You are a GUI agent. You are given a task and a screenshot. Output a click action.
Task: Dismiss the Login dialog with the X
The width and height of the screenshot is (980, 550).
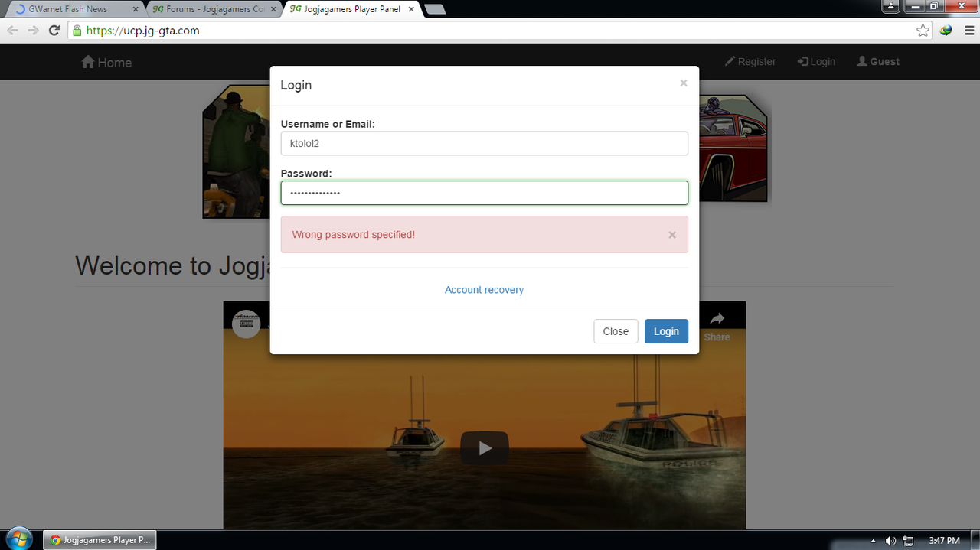click(x=684, y=83)
